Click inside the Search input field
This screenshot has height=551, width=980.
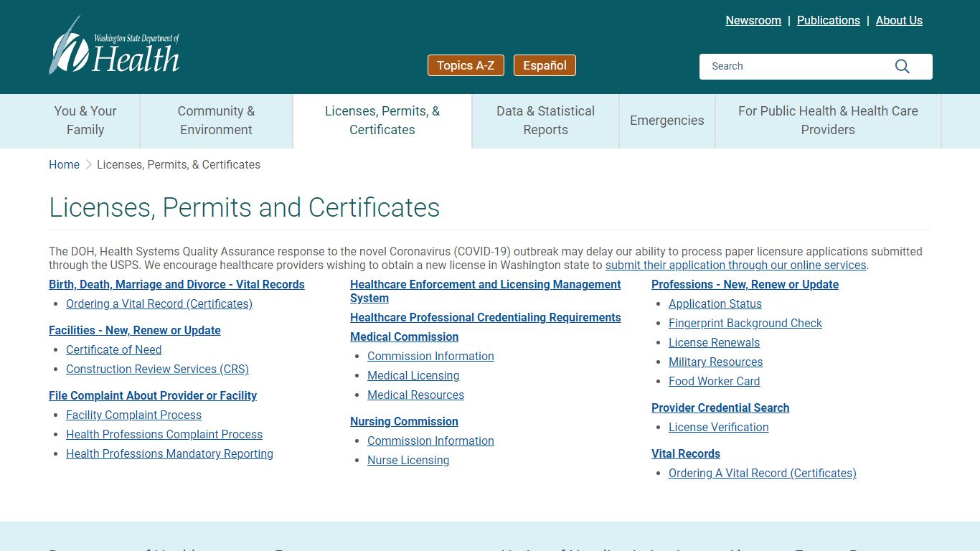click(796, 67)
